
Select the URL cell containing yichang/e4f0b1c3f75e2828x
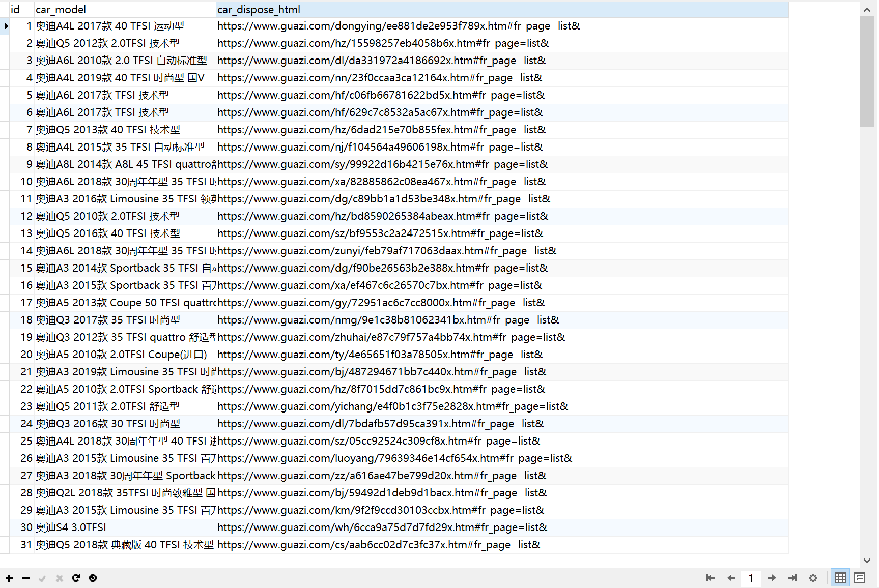coord(502,406)
